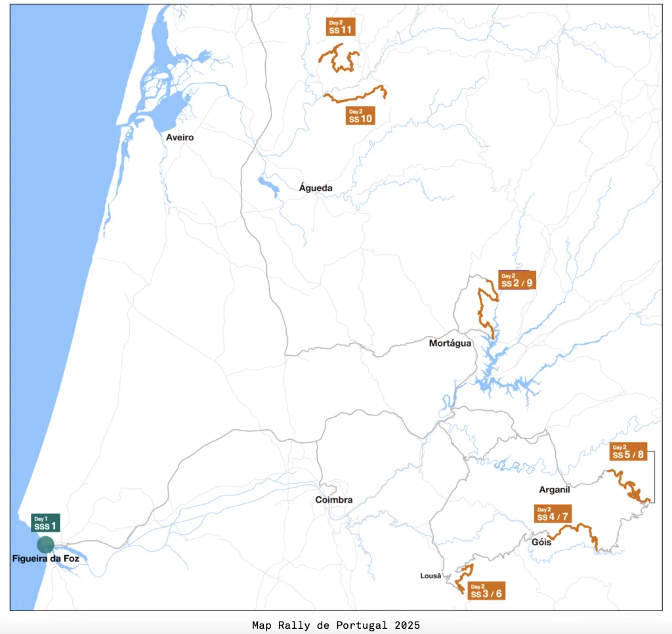Click the Águeda town name

pyautogui.click(x=316, y=187)
